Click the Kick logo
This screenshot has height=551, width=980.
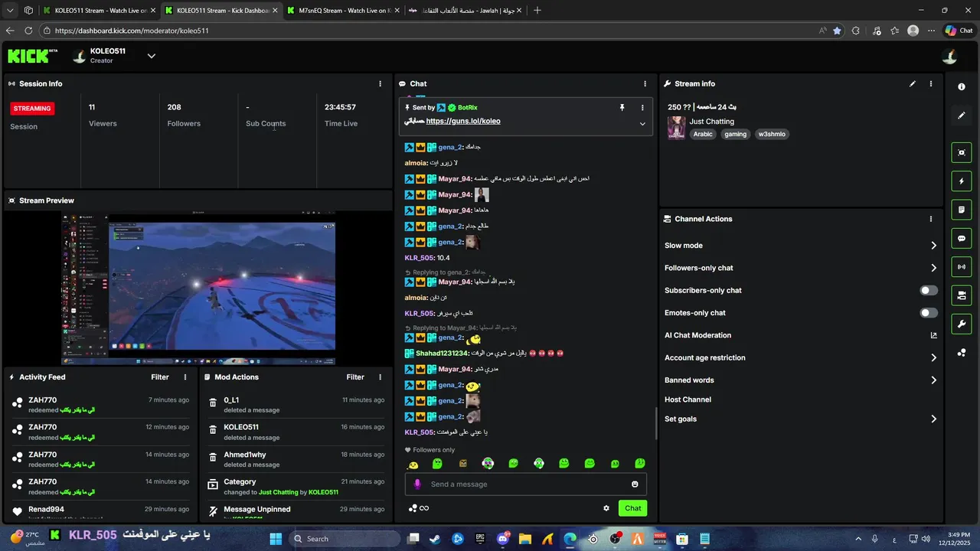[x=32, y=56]
